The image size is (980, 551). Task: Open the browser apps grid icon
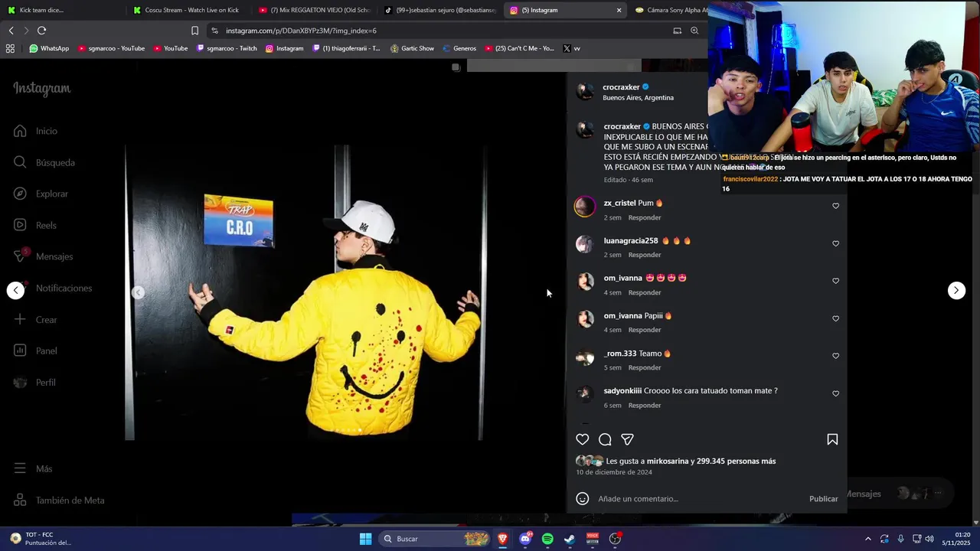10,48
